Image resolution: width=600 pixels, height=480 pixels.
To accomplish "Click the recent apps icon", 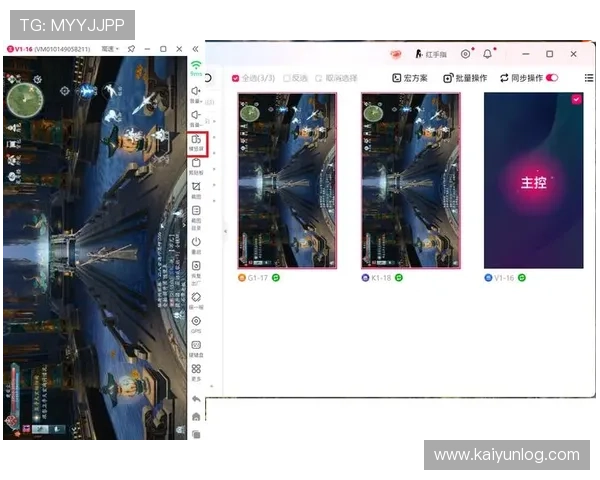I will pyautogui.click(x=196, y=434).
